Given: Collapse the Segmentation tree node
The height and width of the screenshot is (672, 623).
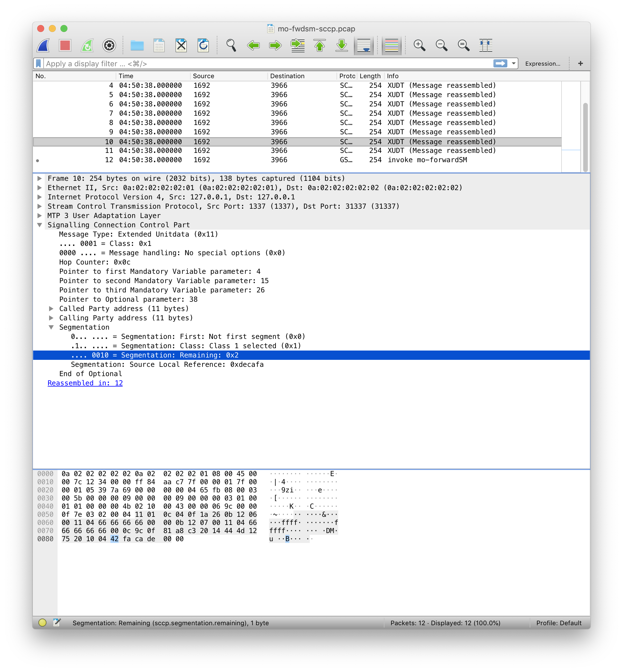Looking at the screenshot, I should (x=51, y=327).
